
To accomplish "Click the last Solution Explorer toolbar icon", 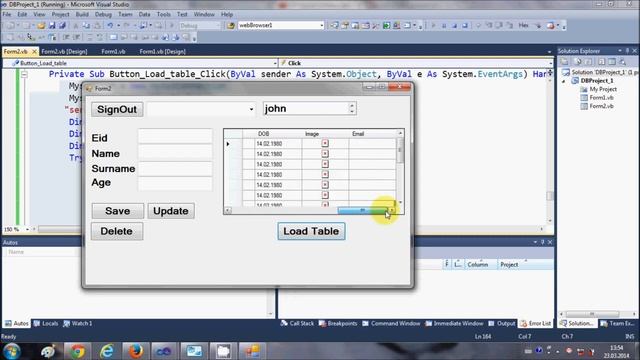I will [x=622, y=62].
